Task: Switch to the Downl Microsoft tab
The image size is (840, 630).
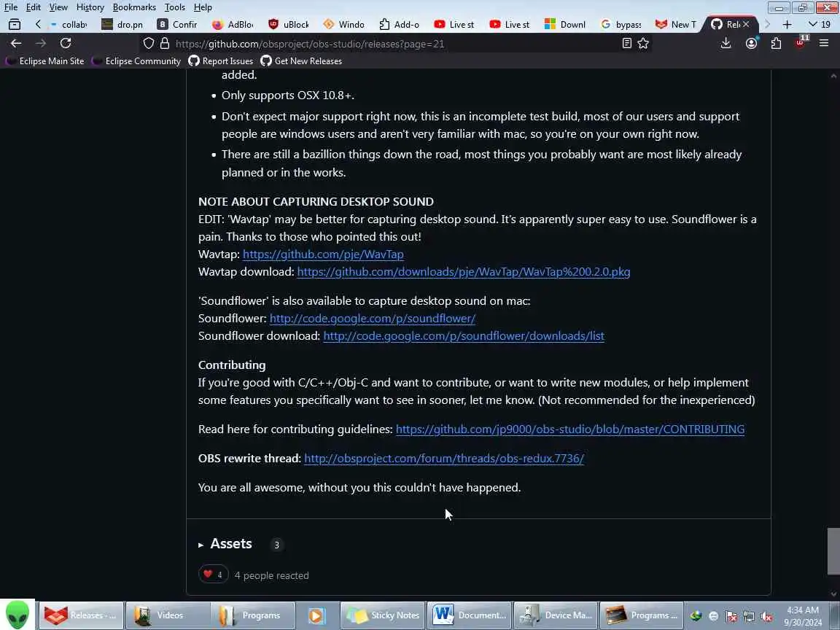Action: 566,25
